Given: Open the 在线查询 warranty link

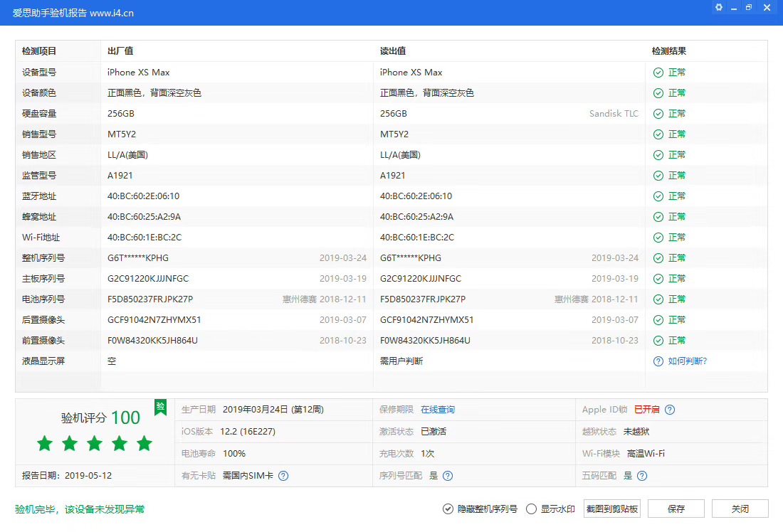Looking at the screenshot, I should point(438,410).
